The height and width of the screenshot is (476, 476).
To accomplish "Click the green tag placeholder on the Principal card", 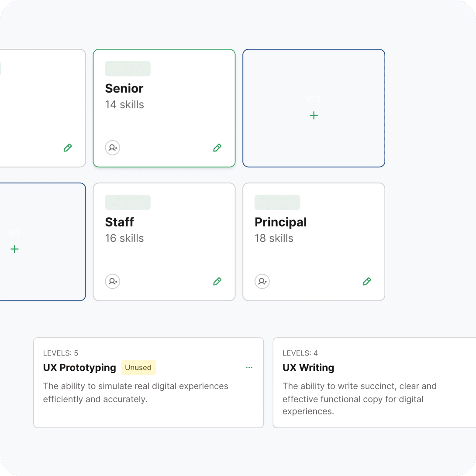I will (277, 203).
